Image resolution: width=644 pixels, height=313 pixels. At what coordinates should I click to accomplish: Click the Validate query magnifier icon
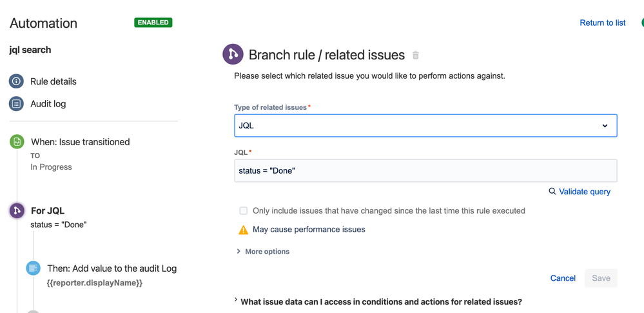pyautogui.click(x=552, y=191)
